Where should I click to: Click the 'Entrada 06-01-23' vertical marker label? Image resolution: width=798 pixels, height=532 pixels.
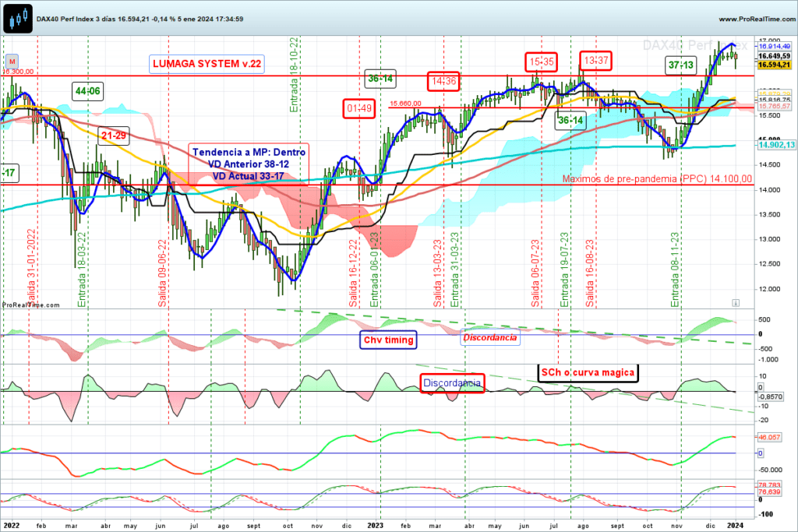click(375, 270)
